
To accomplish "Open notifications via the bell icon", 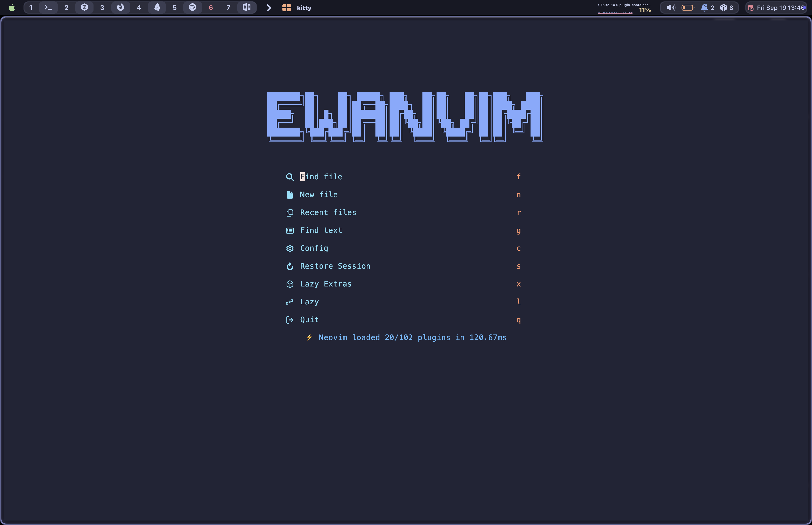I will click(x=704, y=8).
